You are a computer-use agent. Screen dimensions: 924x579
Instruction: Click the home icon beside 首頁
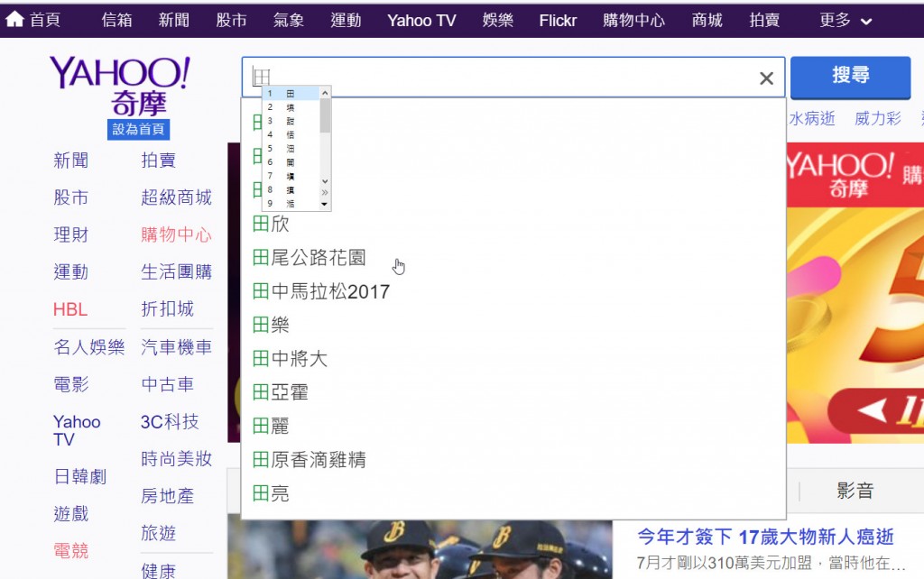pyautogui.click(x=14, y=20)
